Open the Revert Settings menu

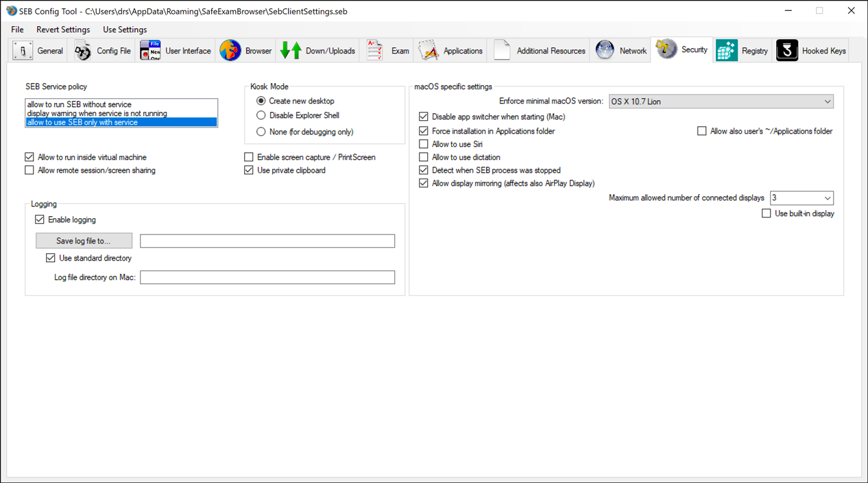pyautogui.click(x=63, y=30)
